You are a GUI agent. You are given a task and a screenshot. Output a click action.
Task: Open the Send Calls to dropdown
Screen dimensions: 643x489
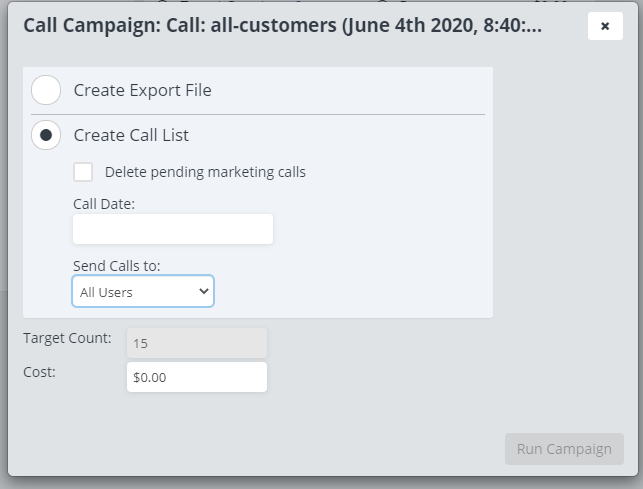point(143,291)
